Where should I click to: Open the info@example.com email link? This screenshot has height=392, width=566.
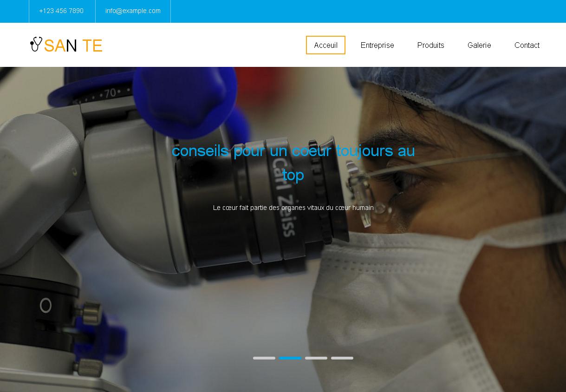(133, 11)
